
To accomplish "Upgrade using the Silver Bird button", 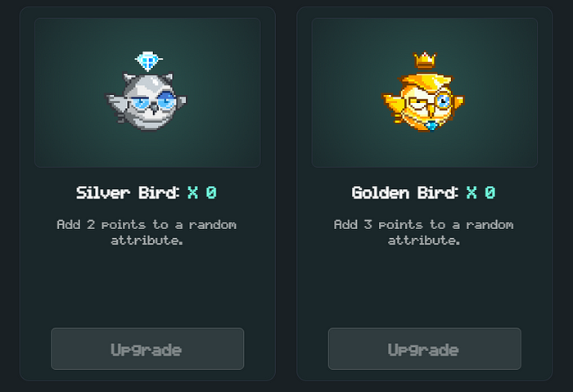I will pyautogui.click(x=147, y=349).
